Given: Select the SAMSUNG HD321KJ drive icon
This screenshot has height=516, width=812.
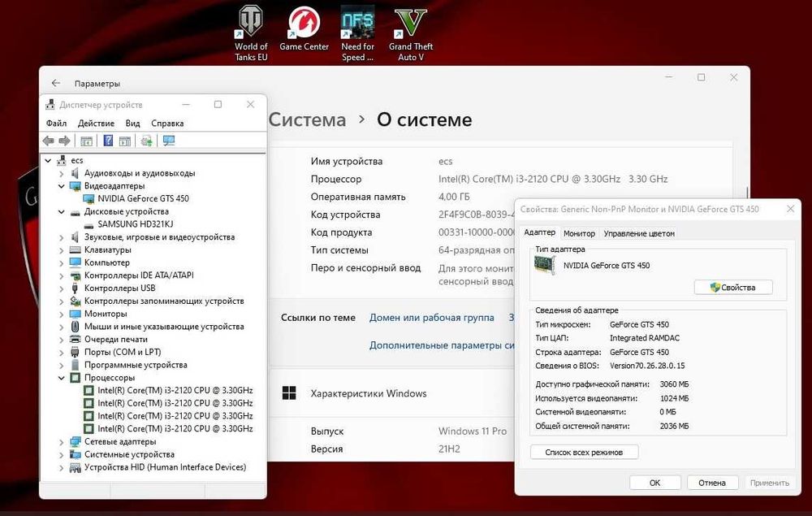Looking at the screenshot, I should (x=89, y=224).
